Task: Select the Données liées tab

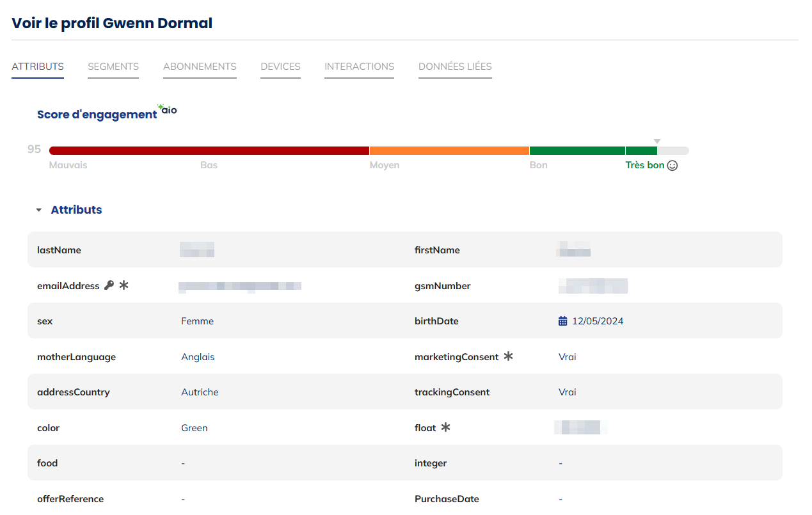Action: 455,67
